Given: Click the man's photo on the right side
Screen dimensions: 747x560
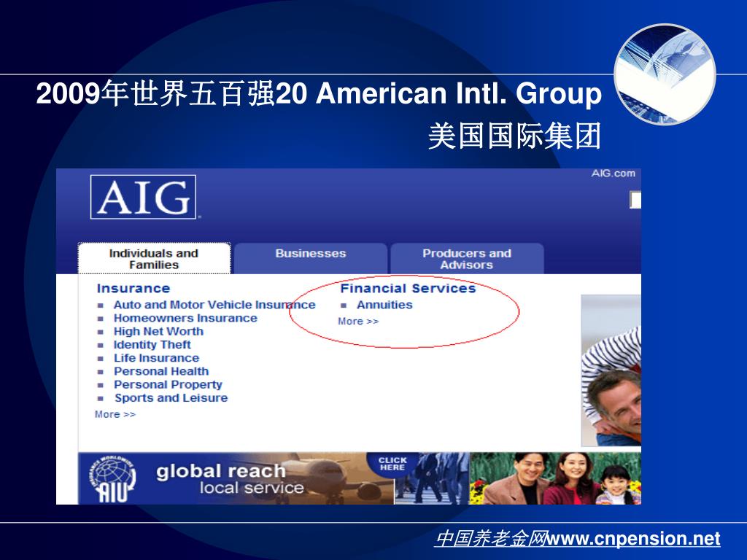Looking at the screenshot, I should click(x=611, y=370).
